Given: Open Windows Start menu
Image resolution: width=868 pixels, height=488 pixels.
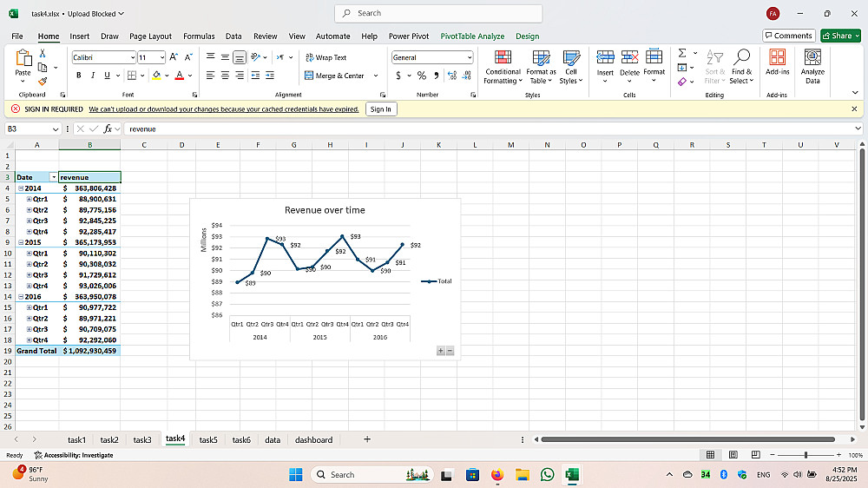Looking at the screenshot, I should point(296,475).
